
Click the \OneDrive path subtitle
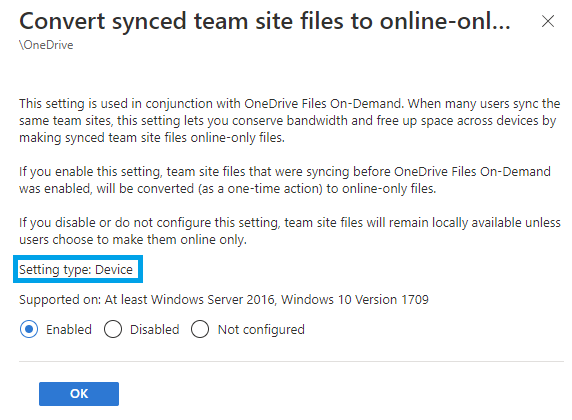click(x=46, y=45)
